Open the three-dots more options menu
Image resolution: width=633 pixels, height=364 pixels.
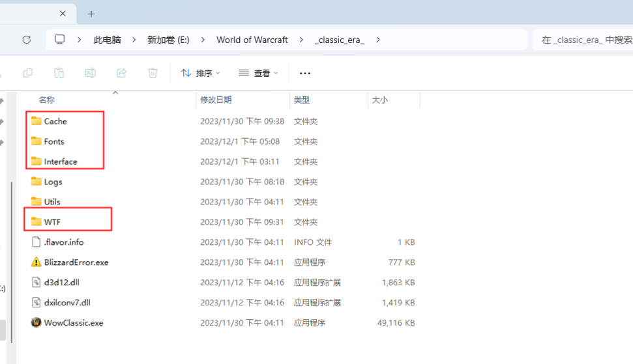[x=305, y=73]
